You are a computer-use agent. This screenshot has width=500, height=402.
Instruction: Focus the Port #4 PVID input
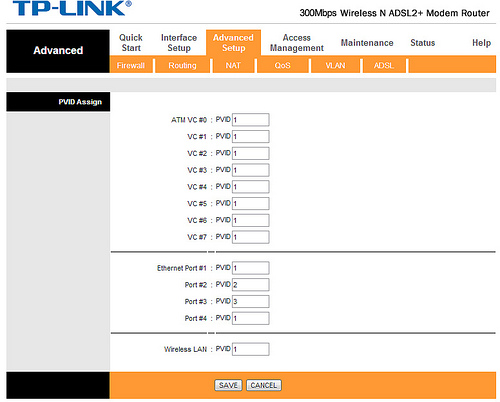click(251, 318)
